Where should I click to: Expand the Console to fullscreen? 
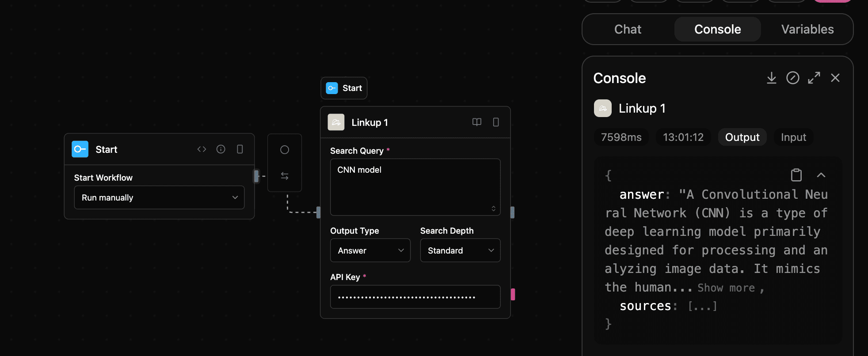814,78
